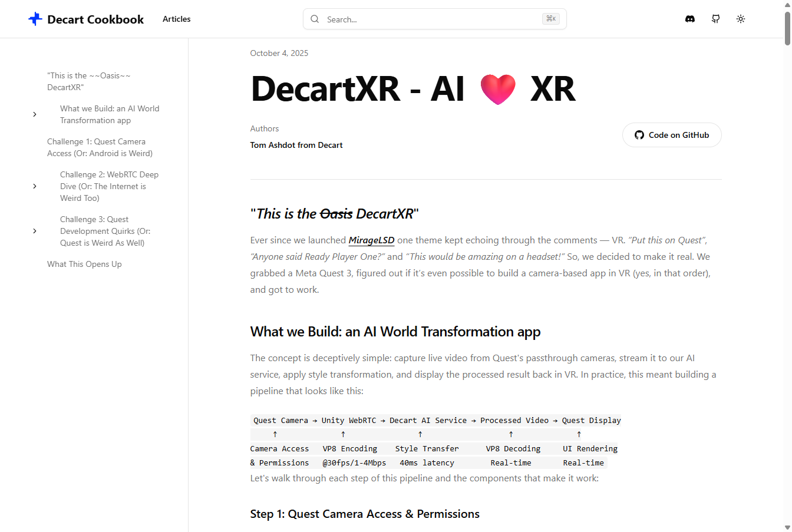Viewport: 792px width, 532px height.
Task: Open the Discord link icon
Action: pos(690,19)
